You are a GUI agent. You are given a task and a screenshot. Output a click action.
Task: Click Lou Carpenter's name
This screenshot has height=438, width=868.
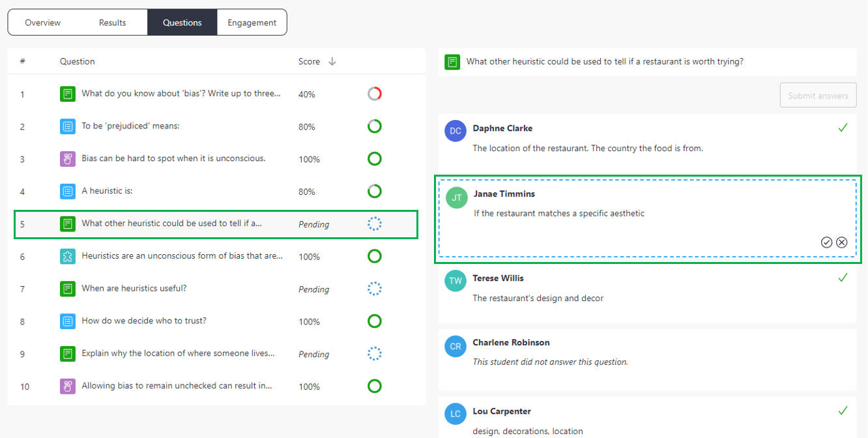pos(502,411)
